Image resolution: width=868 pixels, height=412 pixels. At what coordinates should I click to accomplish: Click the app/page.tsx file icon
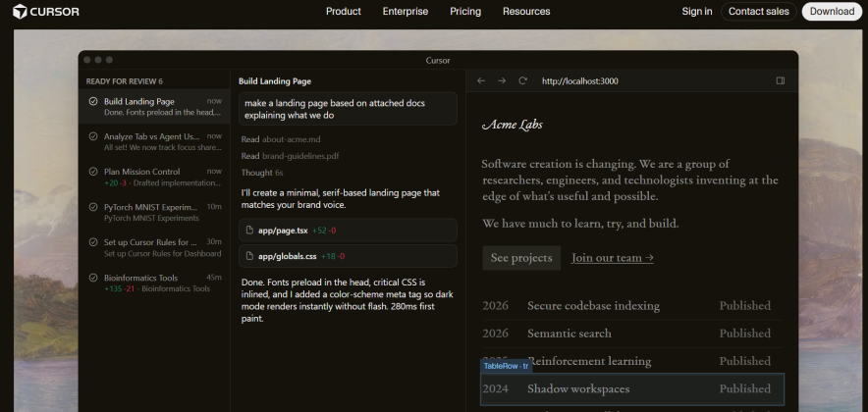248,231
